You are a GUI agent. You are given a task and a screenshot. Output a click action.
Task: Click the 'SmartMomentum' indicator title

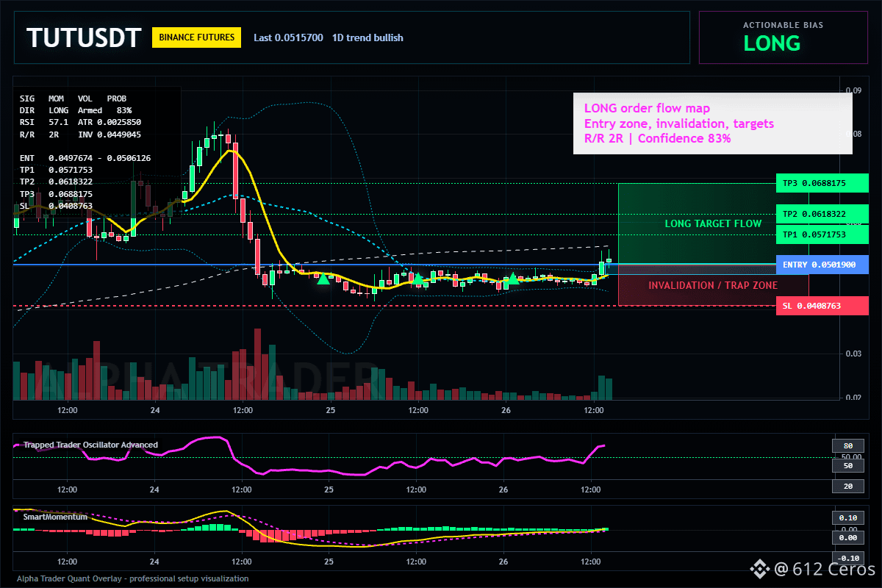pos(55,517)
